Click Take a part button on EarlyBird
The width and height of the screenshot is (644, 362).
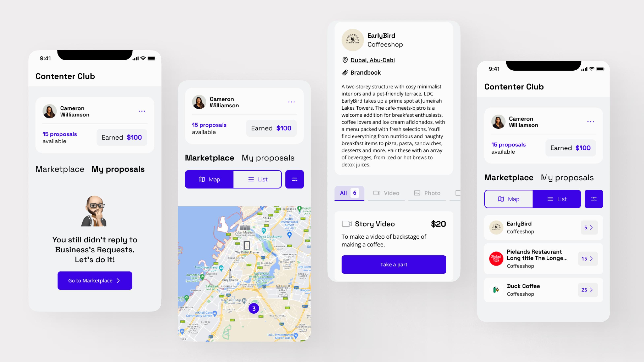(x=394, y=264)
